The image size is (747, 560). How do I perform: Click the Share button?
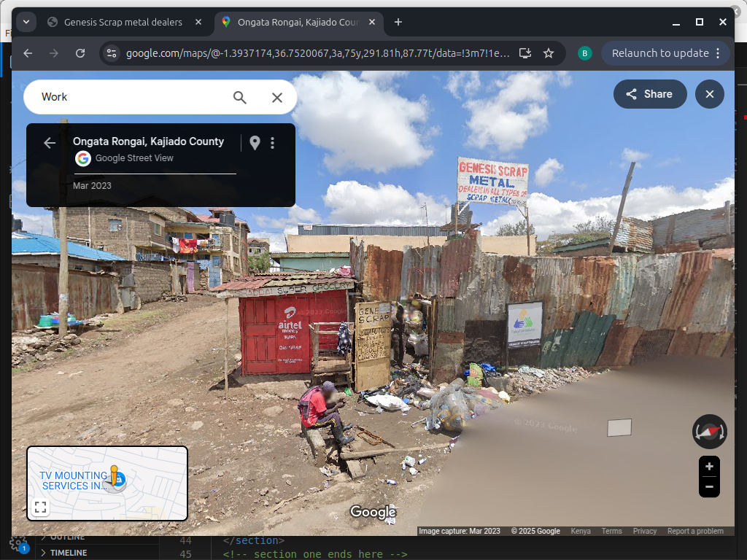point(649,94)
